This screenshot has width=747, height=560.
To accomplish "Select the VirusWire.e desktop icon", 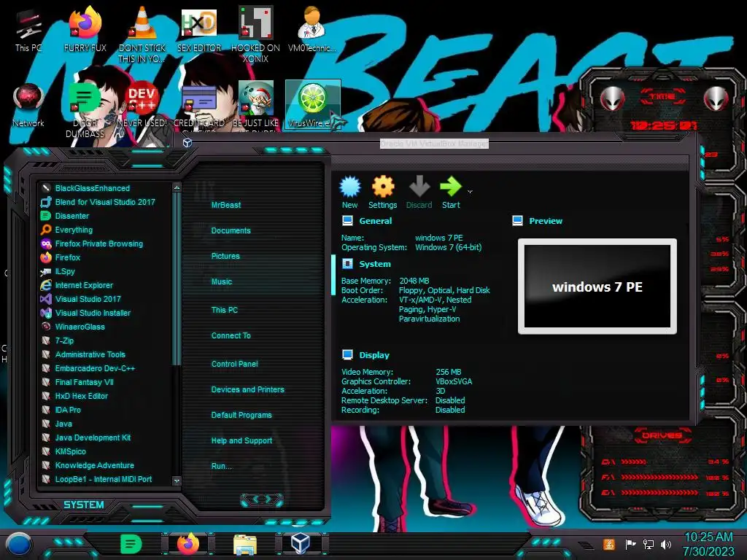I will [312, 105].
